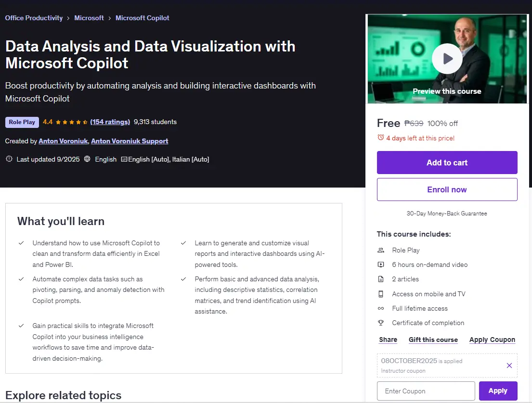Viewport: 532px width, 403px height.
Task: Click the '9,313 students' text
Action: (155, 122)
